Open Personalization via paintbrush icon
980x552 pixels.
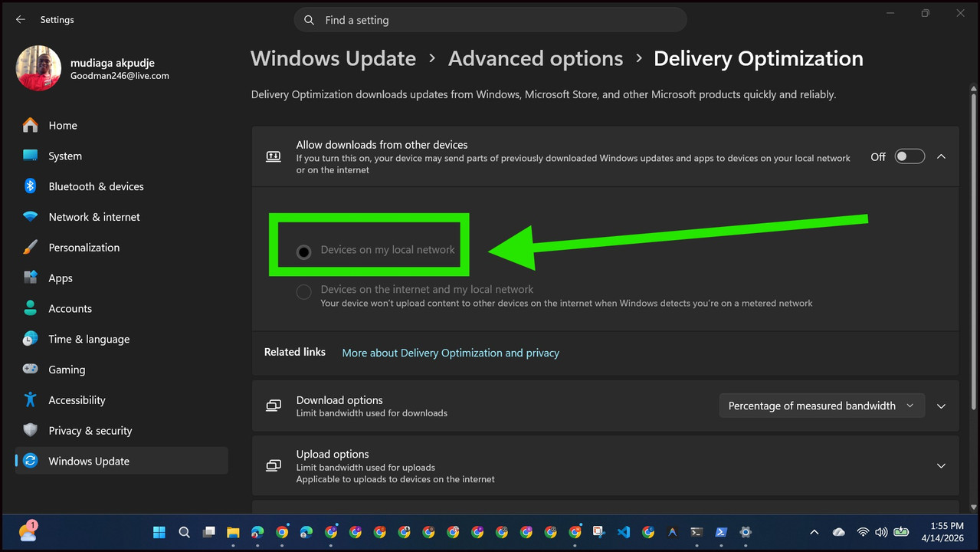click(x=30, y=248)
